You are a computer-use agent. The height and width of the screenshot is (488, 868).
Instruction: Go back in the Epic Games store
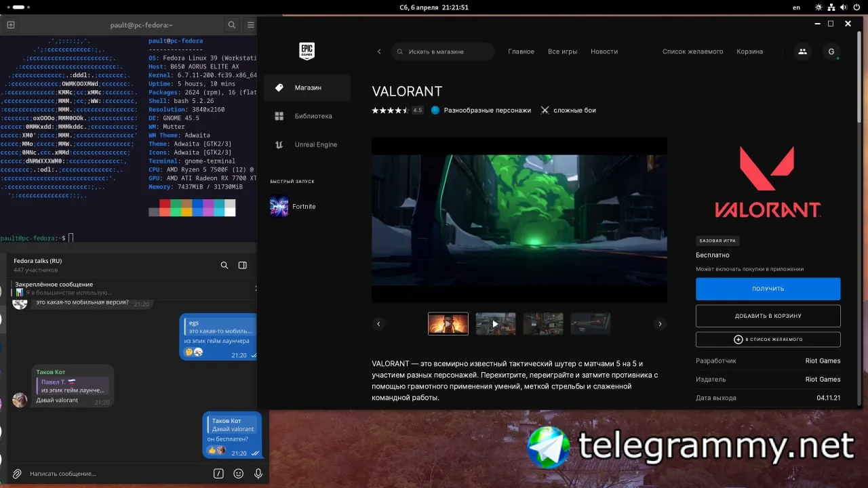[x=379, y=52]
